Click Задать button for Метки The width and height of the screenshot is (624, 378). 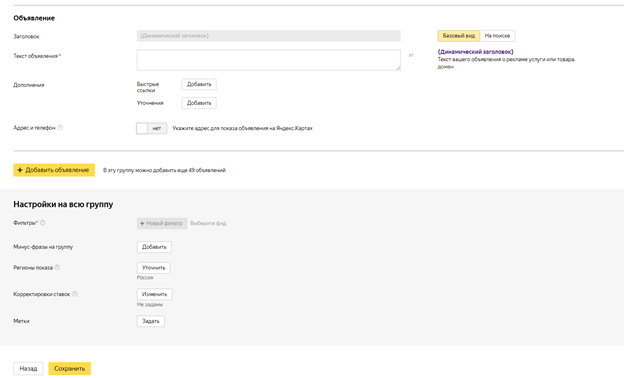pos(151,321)
